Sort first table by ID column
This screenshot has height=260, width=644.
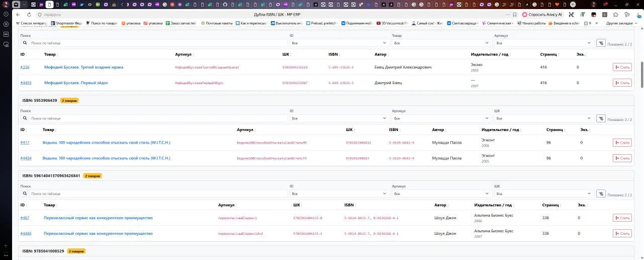pyautogui.click(x=23, y=54)
